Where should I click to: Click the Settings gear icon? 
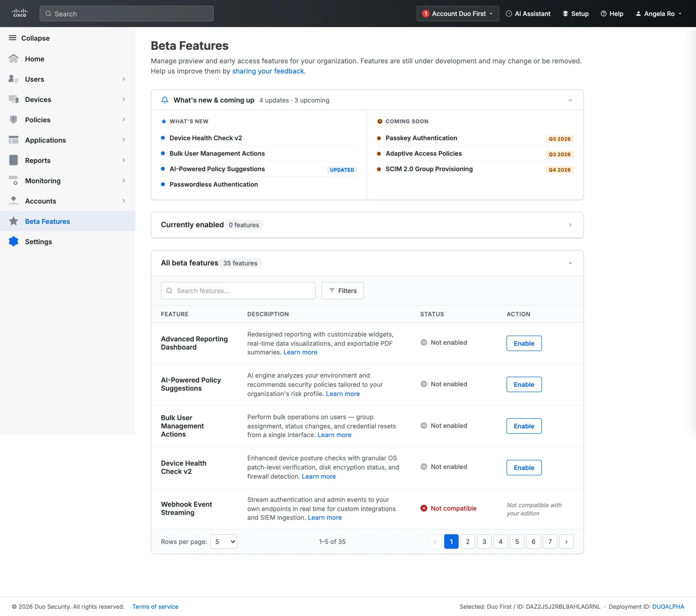pyautogui.click(x=14, y=242)
